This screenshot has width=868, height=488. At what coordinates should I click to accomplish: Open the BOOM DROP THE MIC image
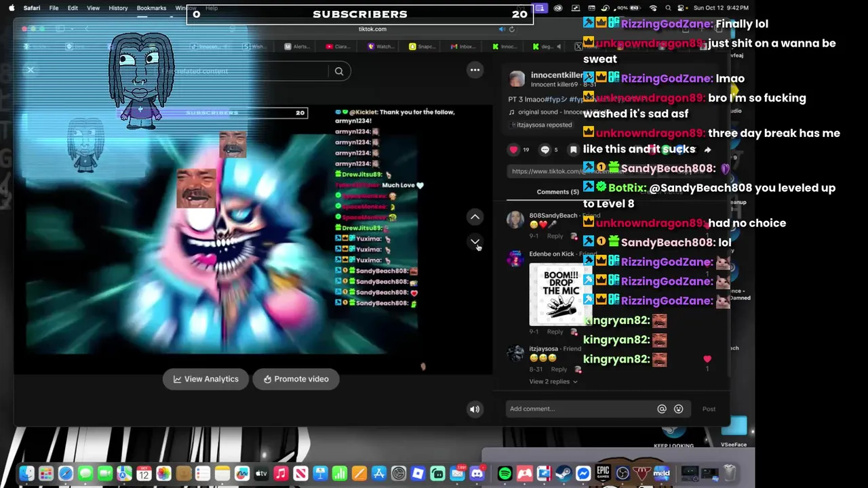560,295
